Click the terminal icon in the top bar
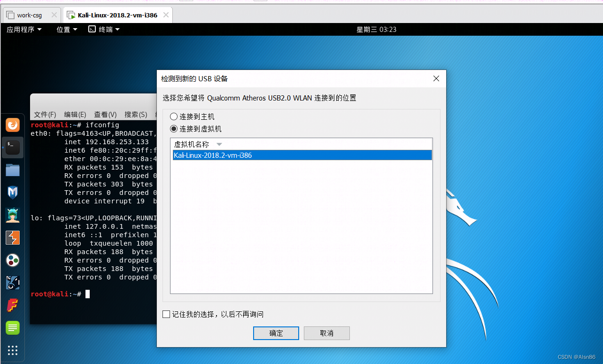This screenshot has height=364, width=603. click(92, 29)
